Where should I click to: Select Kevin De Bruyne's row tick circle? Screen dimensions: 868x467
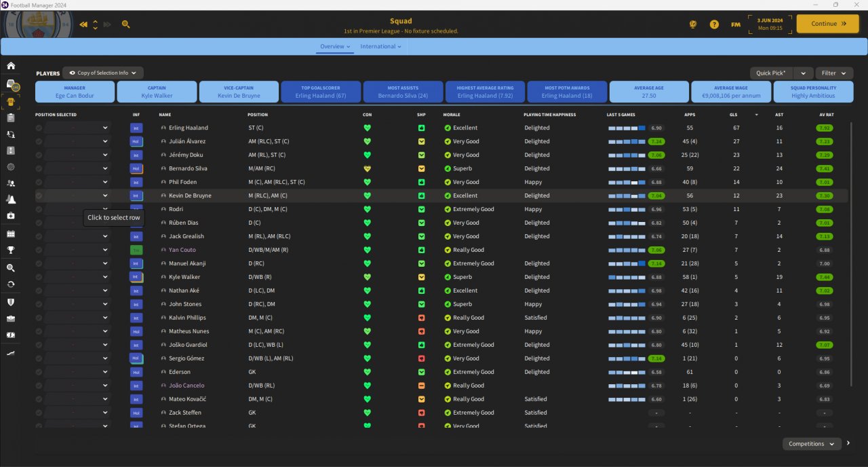pos(39,195)
